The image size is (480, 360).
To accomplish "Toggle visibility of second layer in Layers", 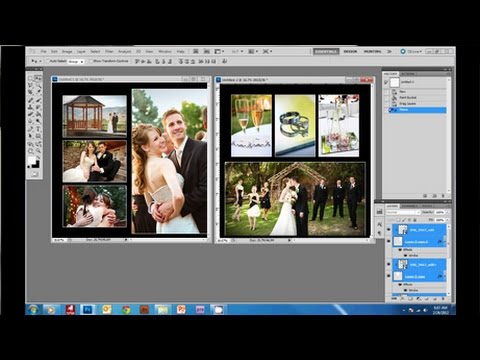I will click(389, 241).
